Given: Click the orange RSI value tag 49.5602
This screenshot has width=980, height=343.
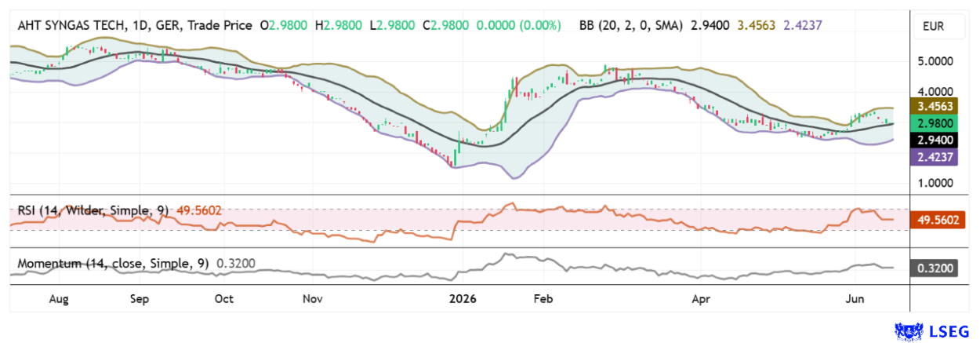Looking at the screenshot, I should pos(937,221).
